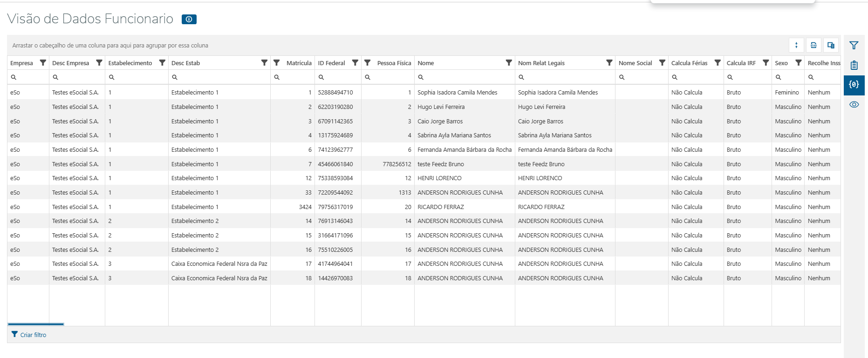
Task: Open the clipboard sidebar panel
Action: (854, 65)
